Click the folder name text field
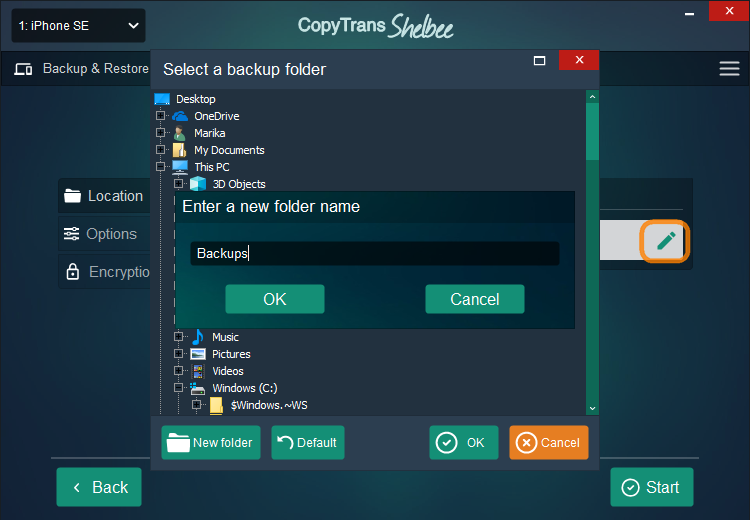750x520 pixels. pyautogui.click(x=375, y=253)
